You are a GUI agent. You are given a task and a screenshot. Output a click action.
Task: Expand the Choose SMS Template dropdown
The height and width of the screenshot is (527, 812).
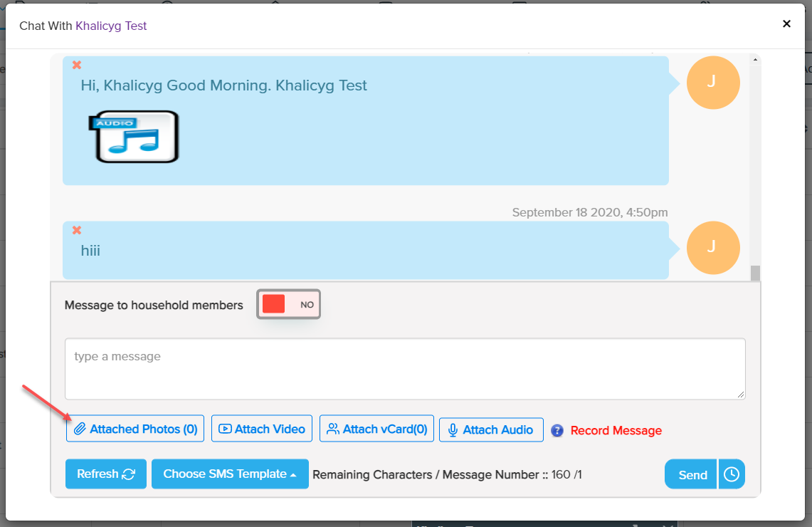pos(230,474)
